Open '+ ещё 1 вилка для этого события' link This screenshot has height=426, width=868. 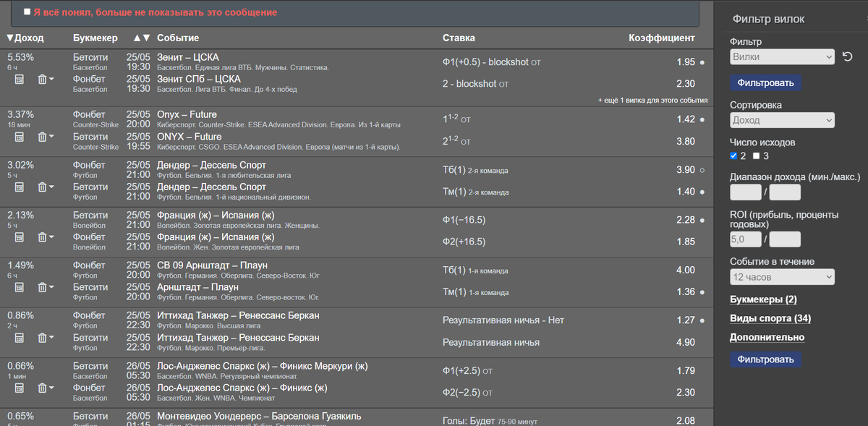coord(653,100)
